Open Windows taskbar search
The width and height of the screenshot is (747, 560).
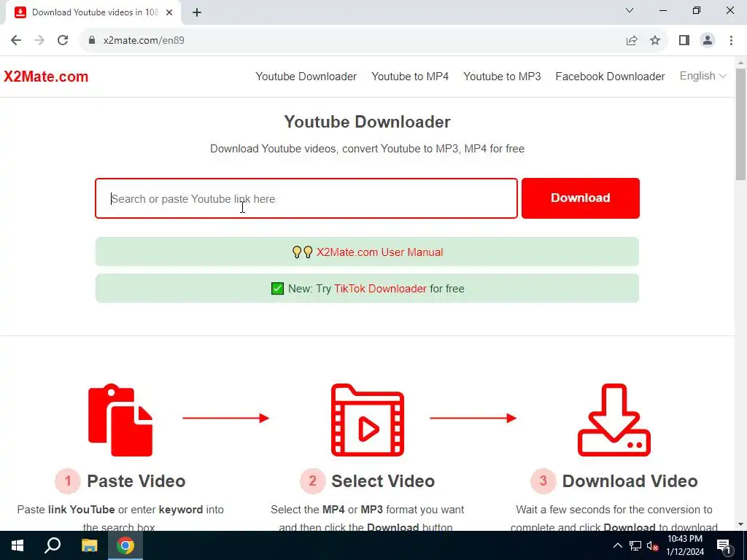[53, 545]
